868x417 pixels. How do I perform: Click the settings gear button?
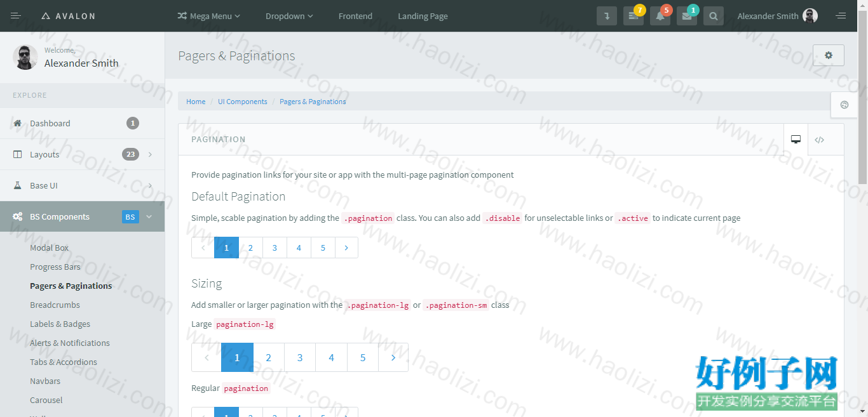tap(829, 55)
